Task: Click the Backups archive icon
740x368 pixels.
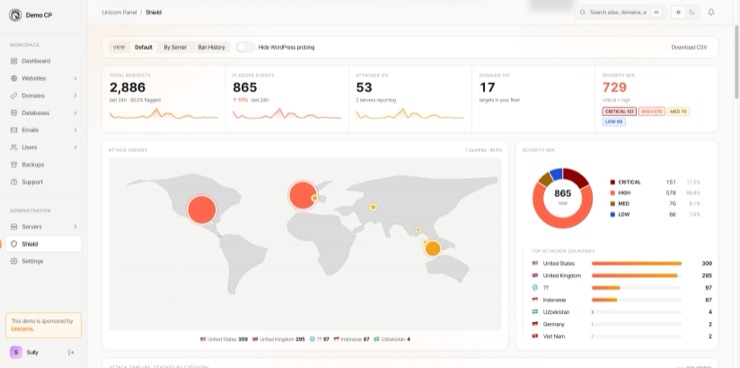Action: pos(14,165)
